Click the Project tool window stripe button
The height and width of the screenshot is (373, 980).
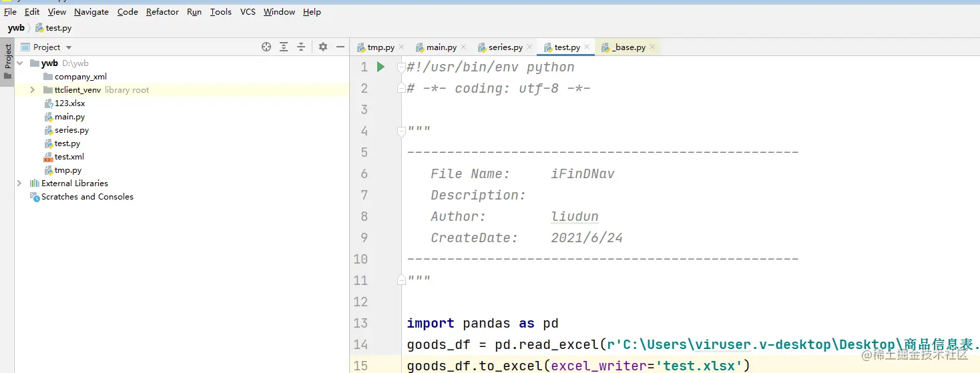[x=7, y=62]
